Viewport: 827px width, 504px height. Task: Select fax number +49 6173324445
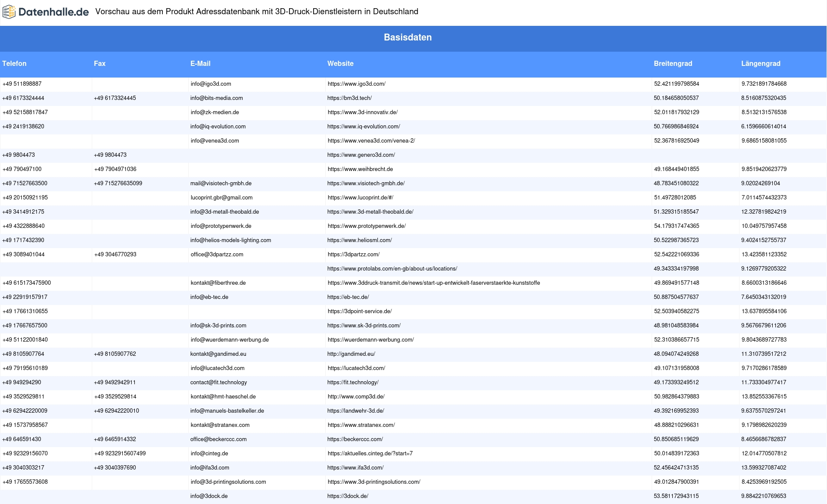tap(115, 98)
